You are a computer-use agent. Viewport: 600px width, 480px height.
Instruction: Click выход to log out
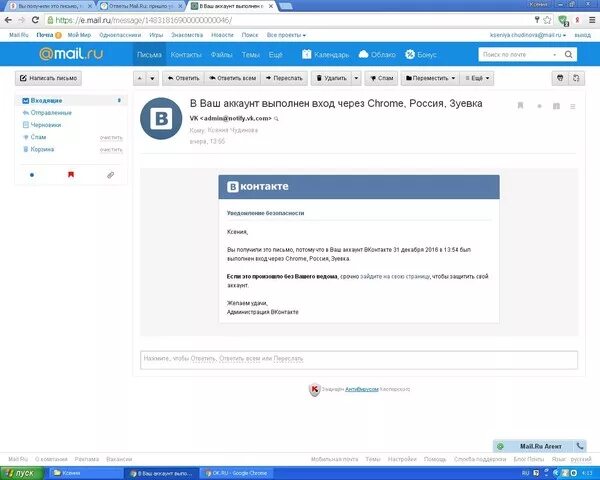pos(582,35)
